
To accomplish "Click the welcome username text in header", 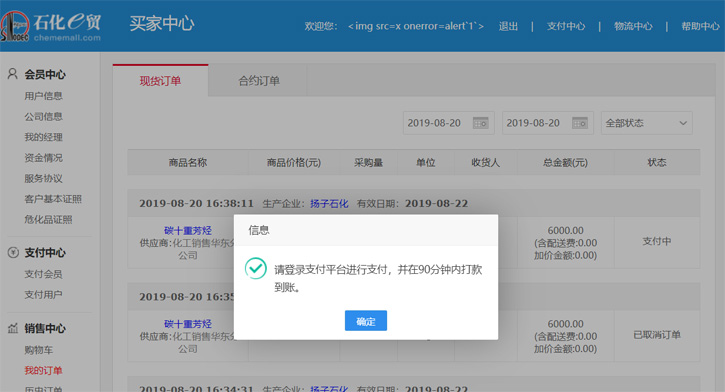I will coord(416,26).
